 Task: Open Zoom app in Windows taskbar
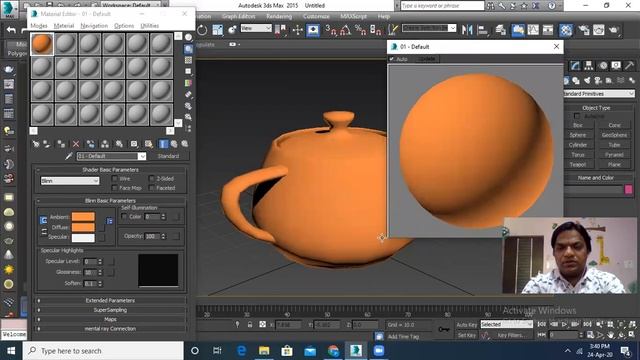point(379,351)
